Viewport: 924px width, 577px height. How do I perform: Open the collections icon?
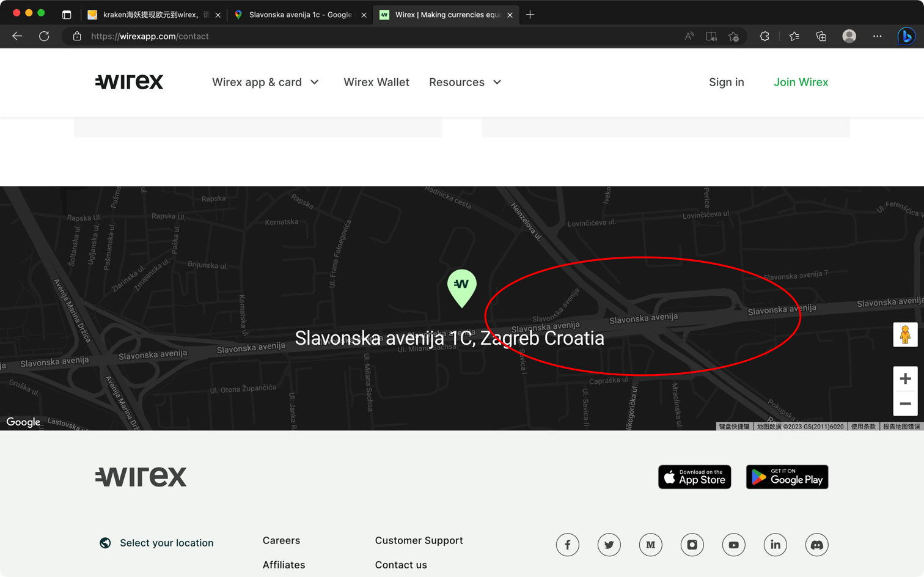821,36
